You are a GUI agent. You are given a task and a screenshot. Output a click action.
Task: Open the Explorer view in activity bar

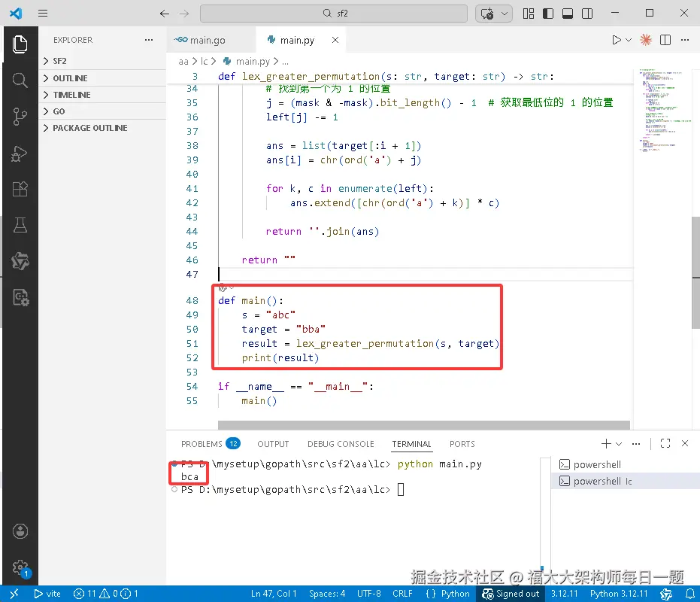[x=20, y=44]
